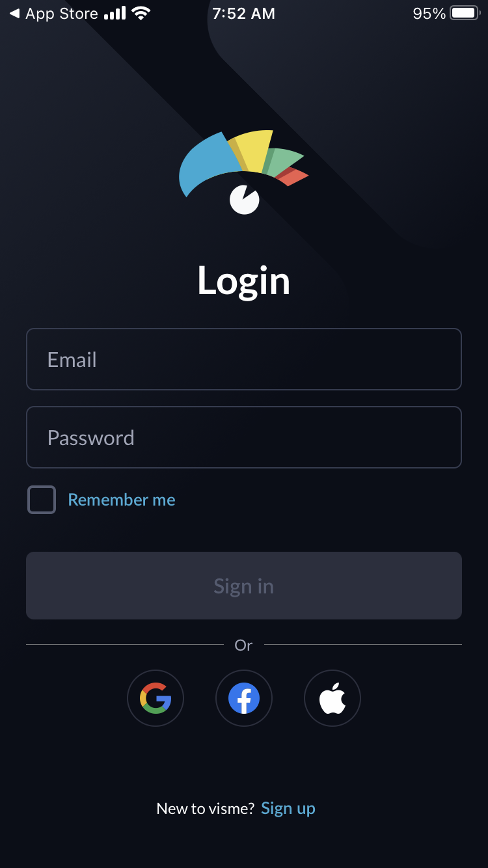Focus the Password input field

click(244, 437)
